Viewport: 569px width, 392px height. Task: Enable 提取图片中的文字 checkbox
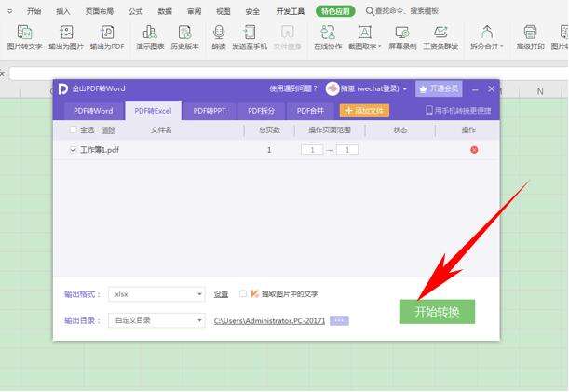point(243,293)
